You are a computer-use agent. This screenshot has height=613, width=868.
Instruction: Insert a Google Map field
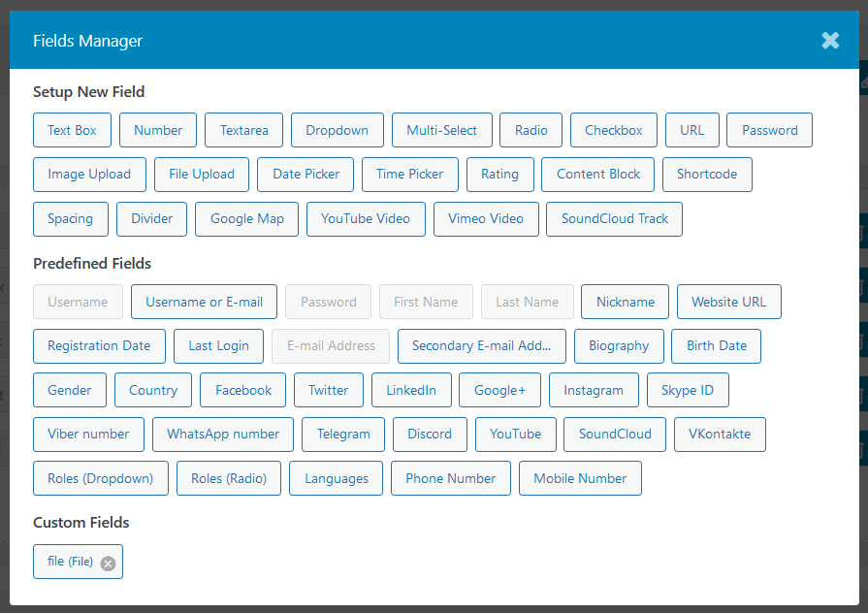click(247, 219)
